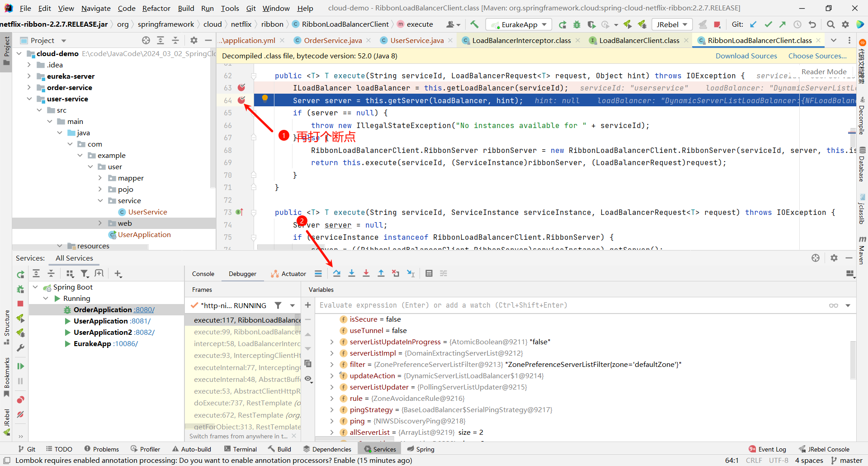Click the Step Over debugger icon
Viewport: 868px width, 466px height.
[x=337, y=273]
